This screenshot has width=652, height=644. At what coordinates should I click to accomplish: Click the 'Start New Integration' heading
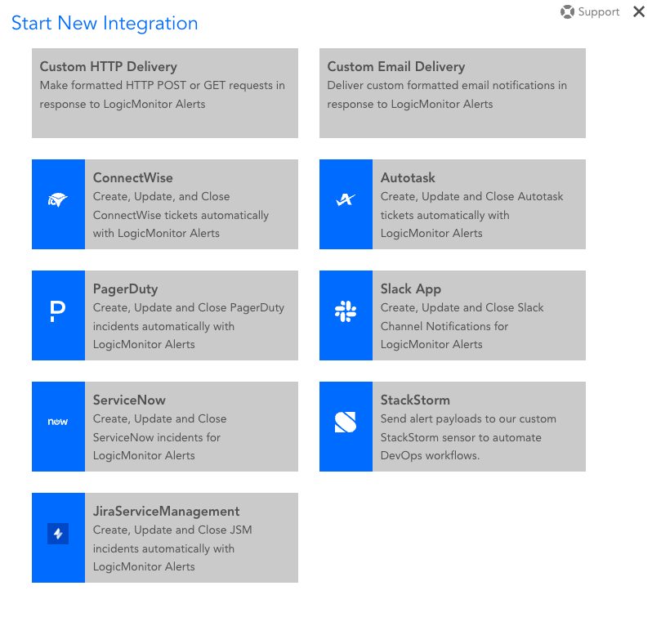click(105, 24)
